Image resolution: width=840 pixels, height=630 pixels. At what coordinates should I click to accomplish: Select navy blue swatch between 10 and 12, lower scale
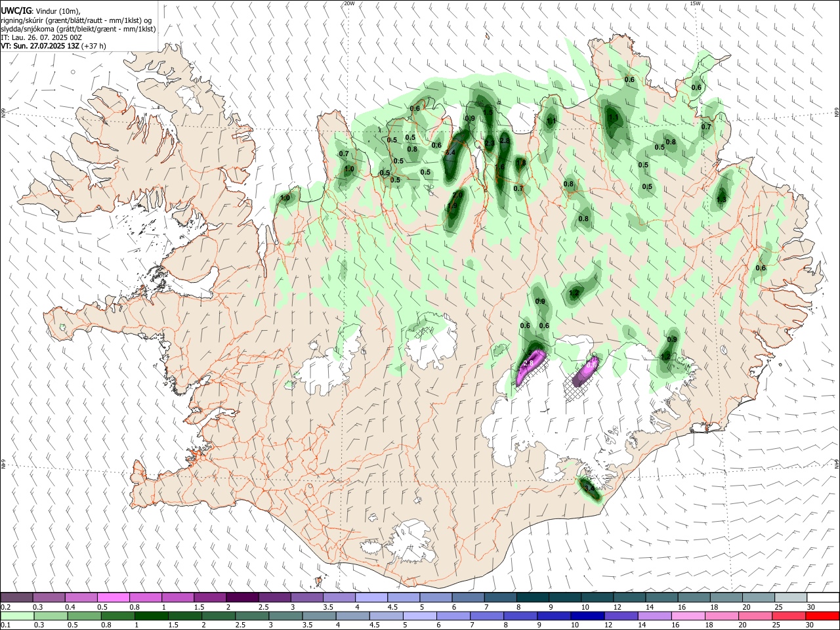click(587, 616)
